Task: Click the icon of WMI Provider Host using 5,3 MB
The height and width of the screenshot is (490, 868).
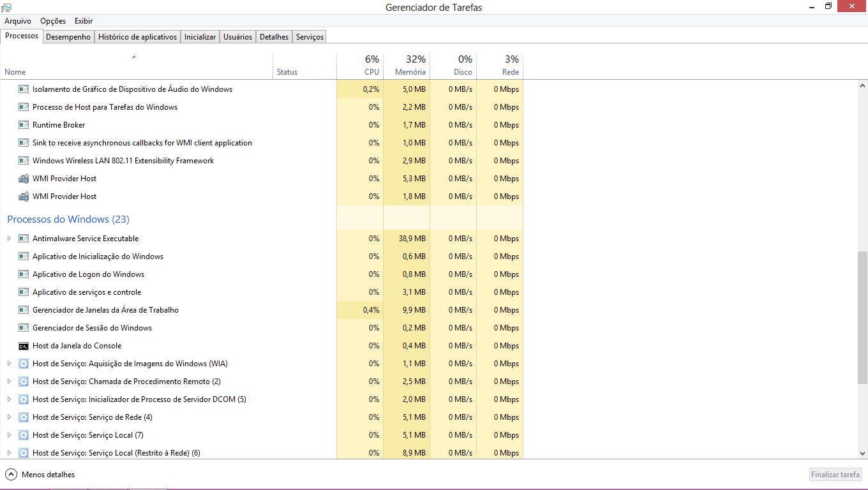Action: (x=24, y=179)
